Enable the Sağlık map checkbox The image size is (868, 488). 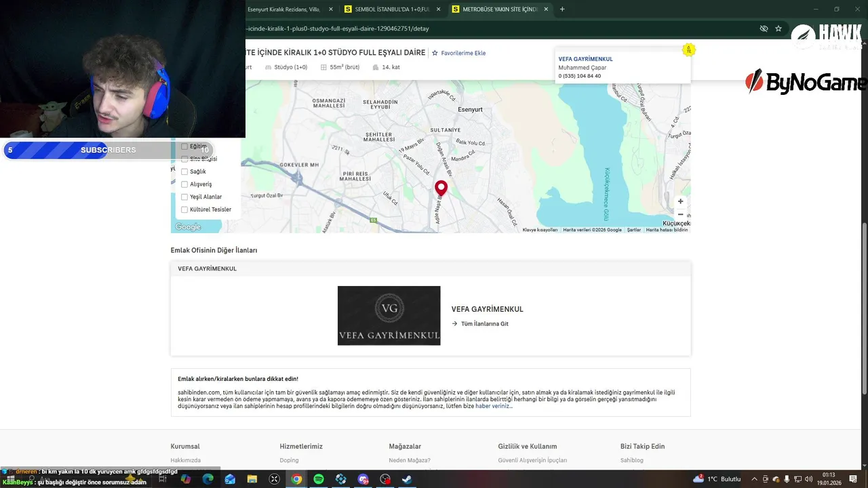[184, 171]
